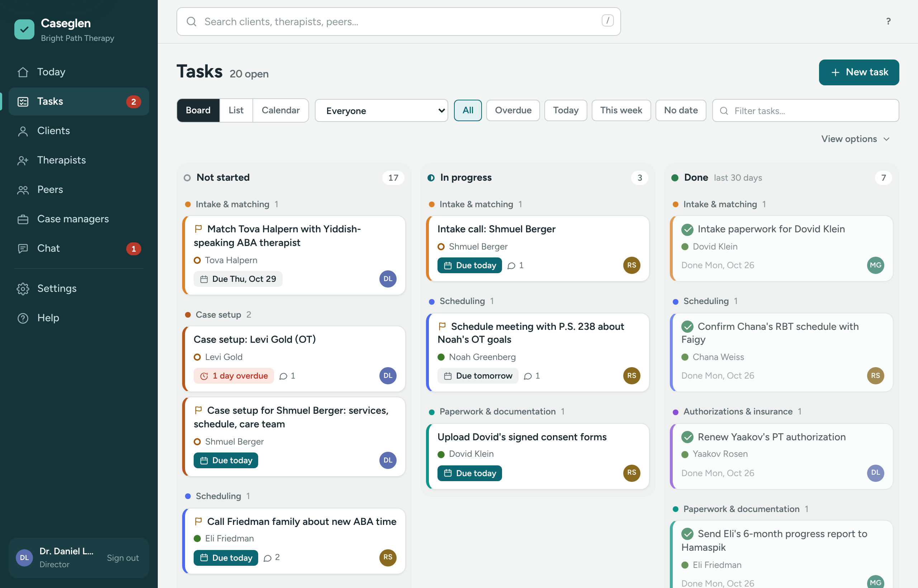The image size is (918, 588).
Task: Open the Everyone assignee dropdown
Action: pos(381,111)
